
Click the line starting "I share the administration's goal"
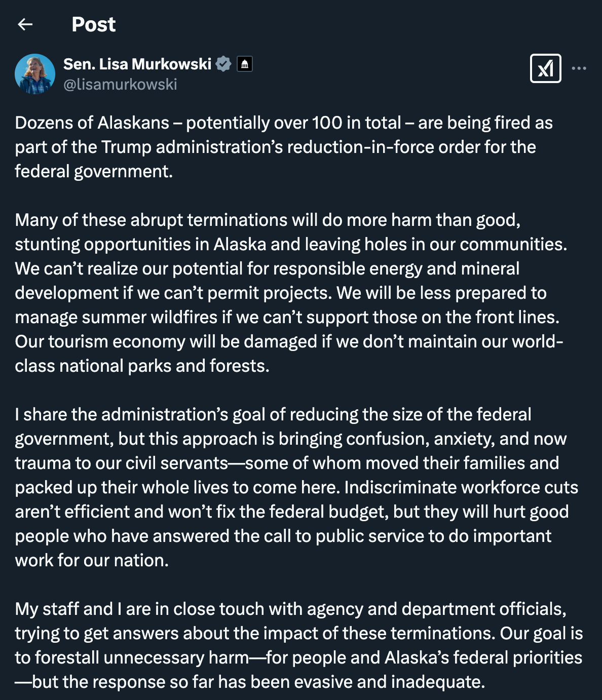[273, 415]
